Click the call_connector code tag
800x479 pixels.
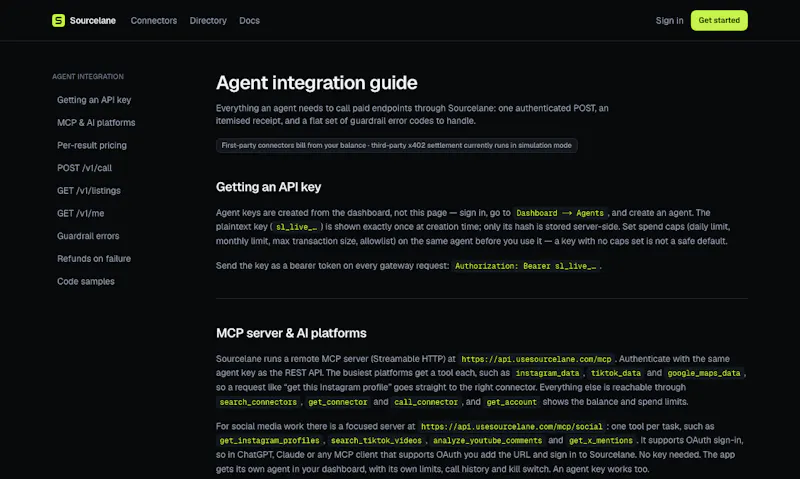pyautogui.click(x=426, y=402)
